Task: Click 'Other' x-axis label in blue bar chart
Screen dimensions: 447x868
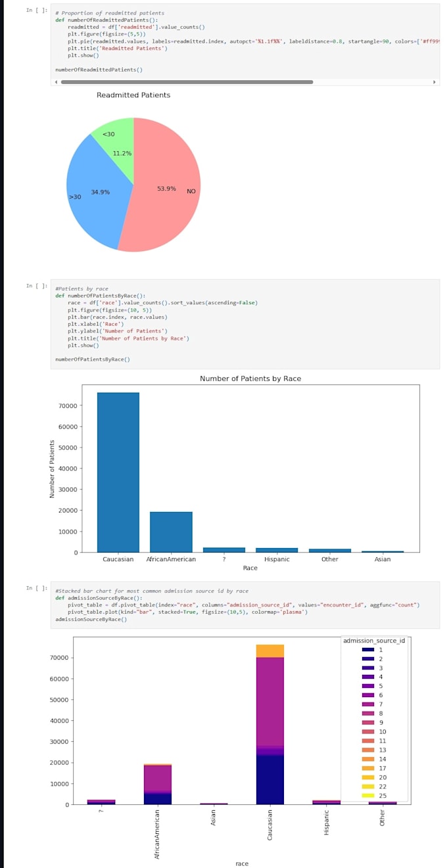Action: coord(330,559)
